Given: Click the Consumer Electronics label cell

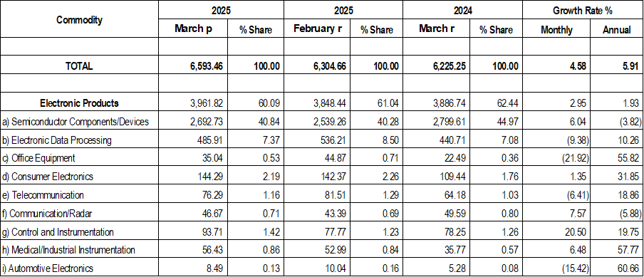Looking at the screenshot, I should (x=79, y=177).
